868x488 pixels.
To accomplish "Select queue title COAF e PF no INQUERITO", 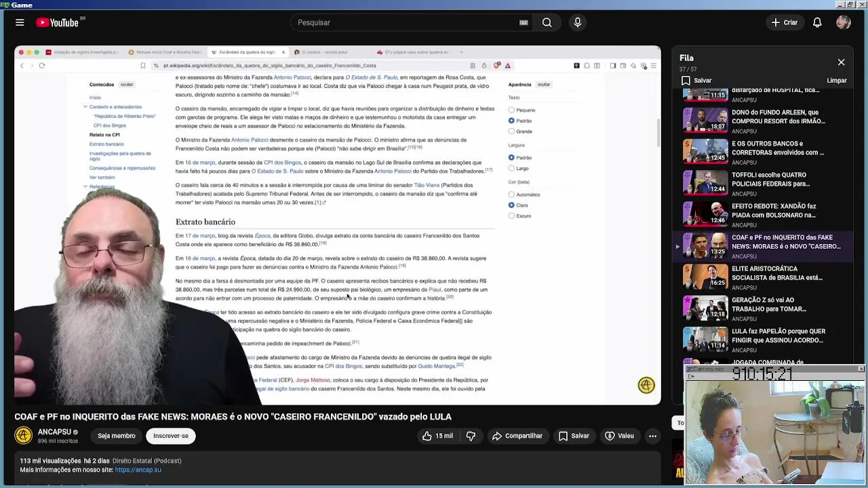I will pyautogui.click(x=786, y=242).
